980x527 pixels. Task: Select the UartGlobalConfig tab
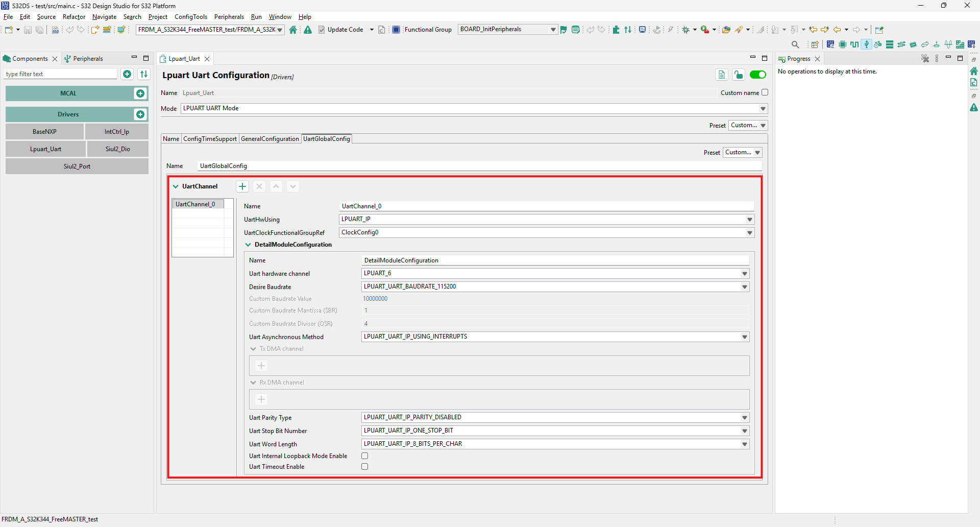[327, 139]
